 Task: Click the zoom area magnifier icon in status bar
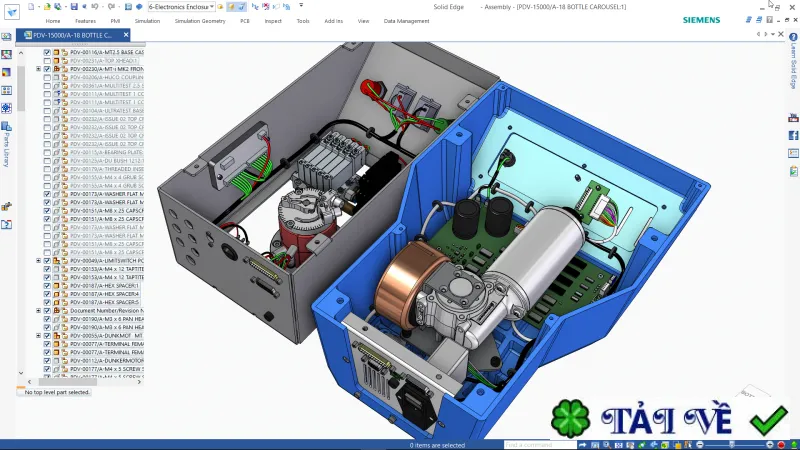[607, 445]
